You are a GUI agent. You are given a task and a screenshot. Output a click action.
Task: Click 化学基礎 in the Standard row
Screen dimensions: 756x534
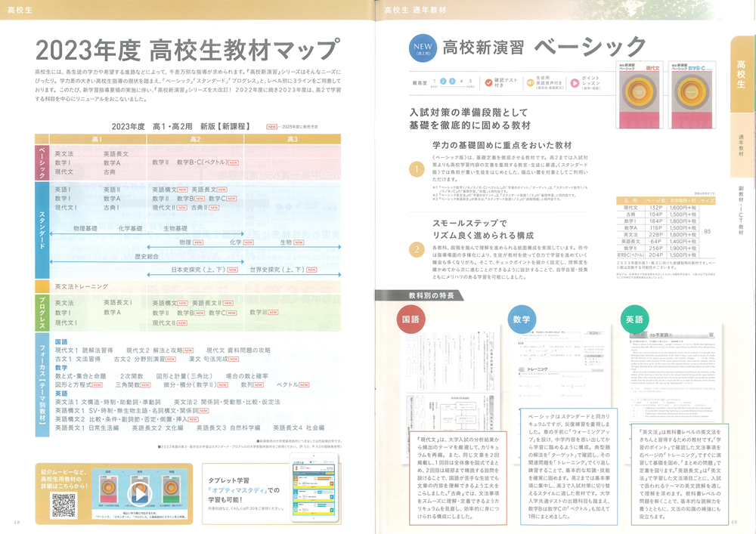pos(130,228)
